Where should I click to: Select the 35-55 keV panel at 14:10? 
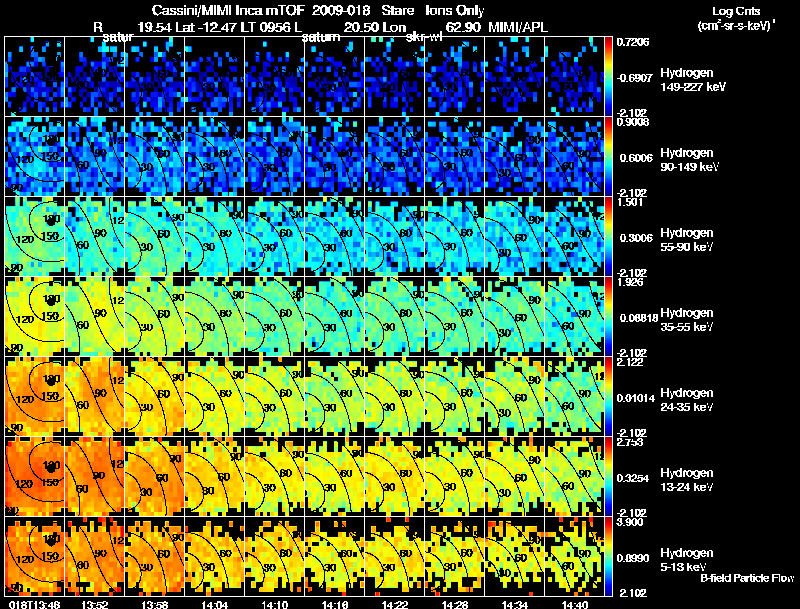(274, 316)
